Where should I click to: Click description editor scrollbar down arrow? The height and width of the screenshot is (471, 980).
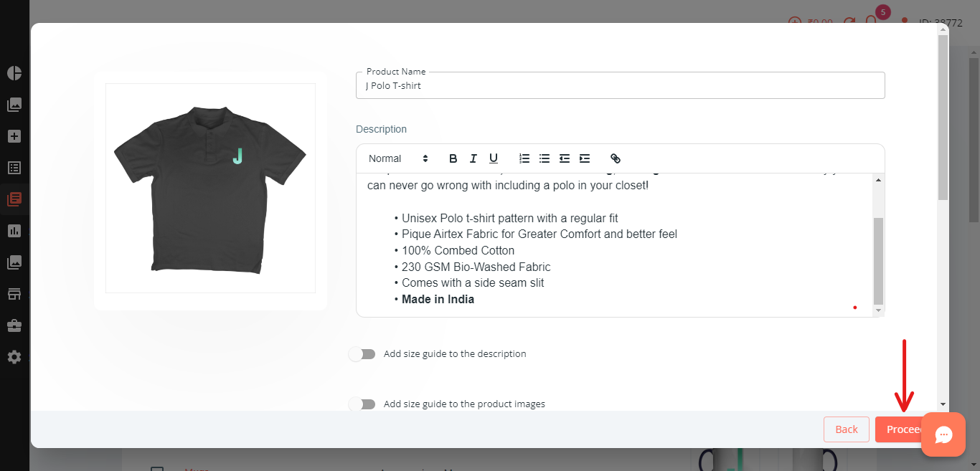coord(879,310)
